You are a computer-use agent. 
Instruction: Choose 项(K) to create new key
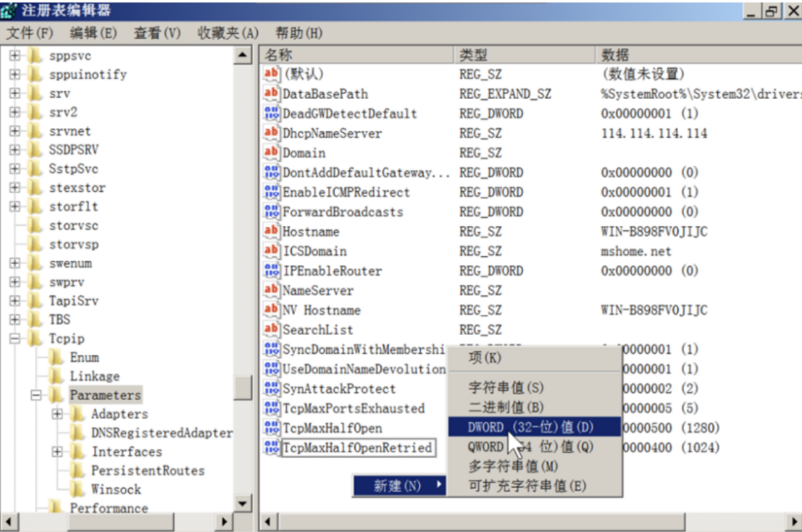tap(535, 358)
